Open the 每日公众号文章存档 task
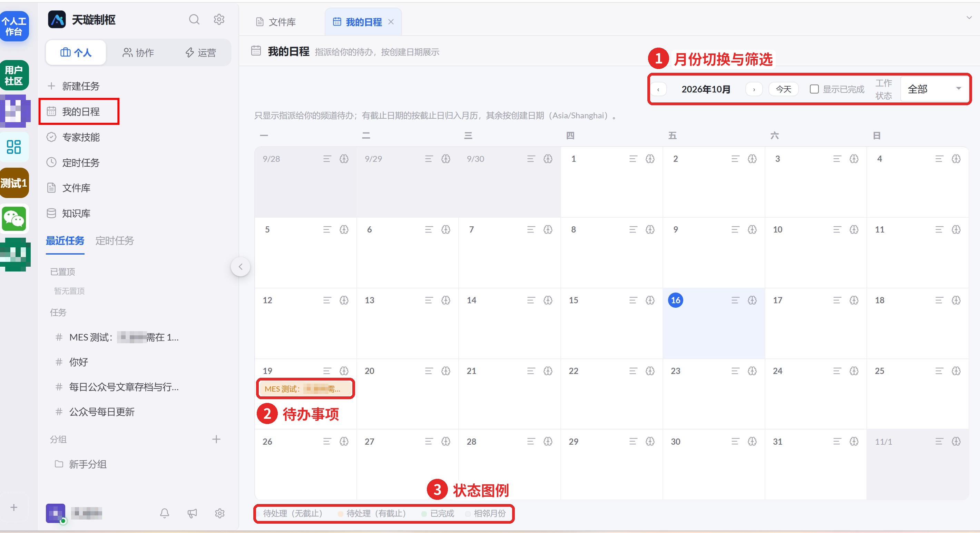 coord(124,387)
